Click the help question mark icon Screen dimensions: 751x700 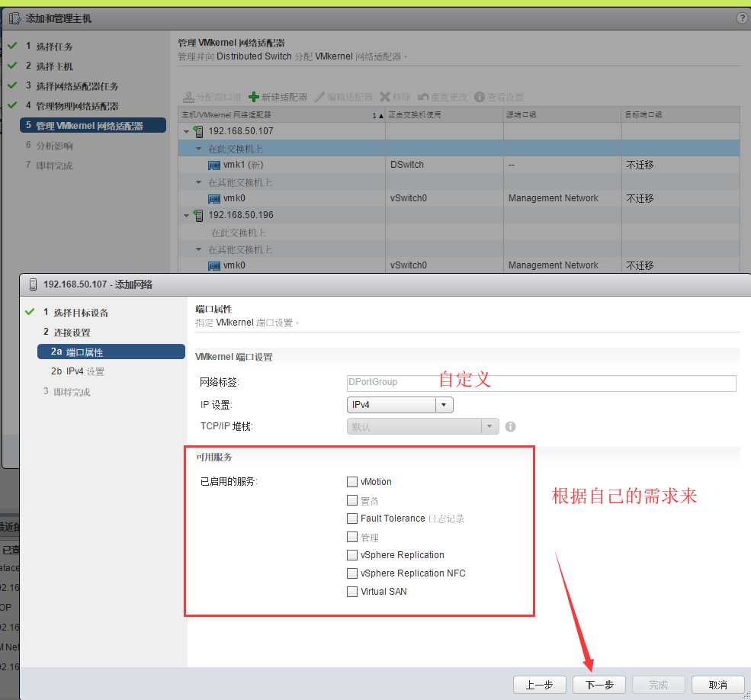pos(741,18)
